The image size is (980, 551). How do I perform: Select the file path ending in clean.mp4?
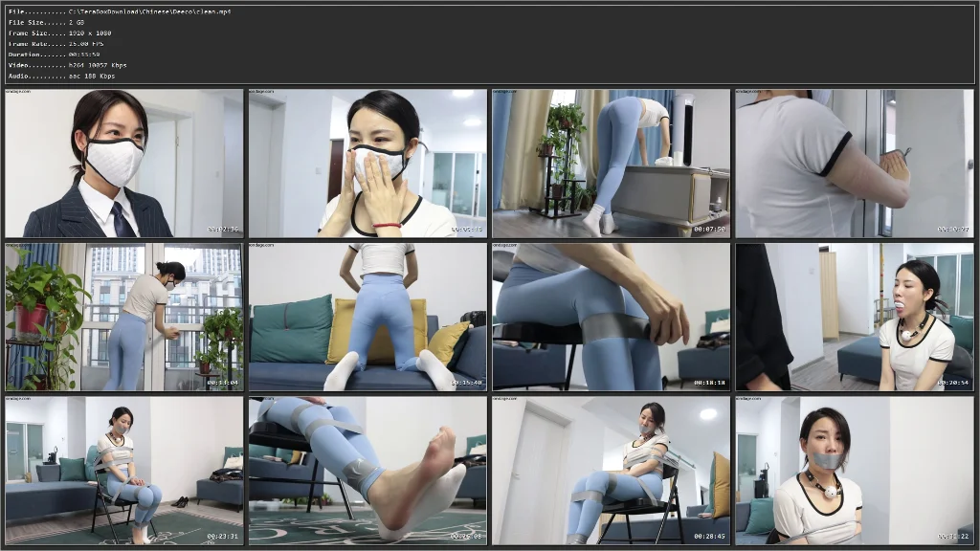pyautogui.click(x=150, y=11)
